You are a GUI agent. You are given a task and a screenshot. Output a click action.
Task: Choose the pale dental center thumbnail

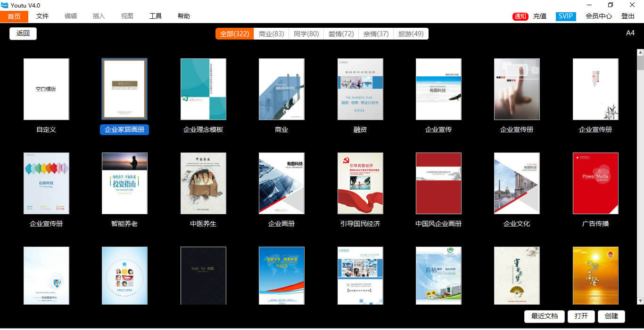[x=46, y=275]
